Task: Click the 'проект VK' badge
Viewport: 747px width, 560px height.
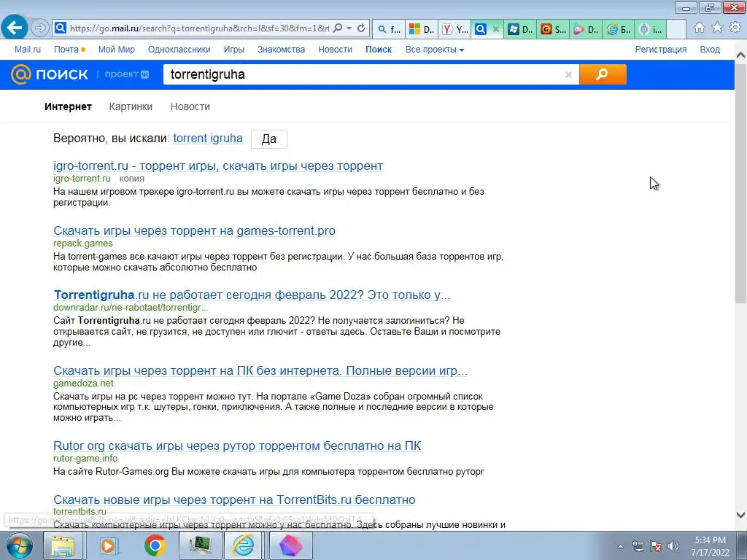Action: click(x=127, y=74)
